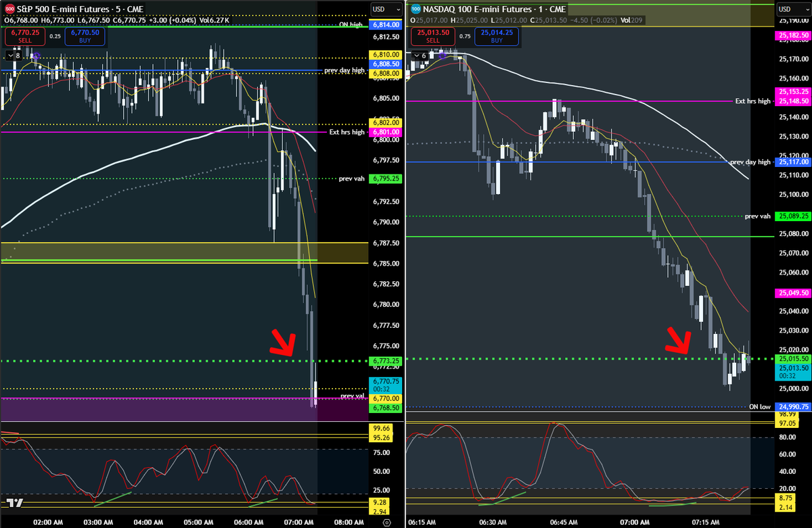This screenshot has width=812, height=528.
Task: Select Ext hrs high label on S&P chart
Action: pyautogui.click(x=347, y=133)
